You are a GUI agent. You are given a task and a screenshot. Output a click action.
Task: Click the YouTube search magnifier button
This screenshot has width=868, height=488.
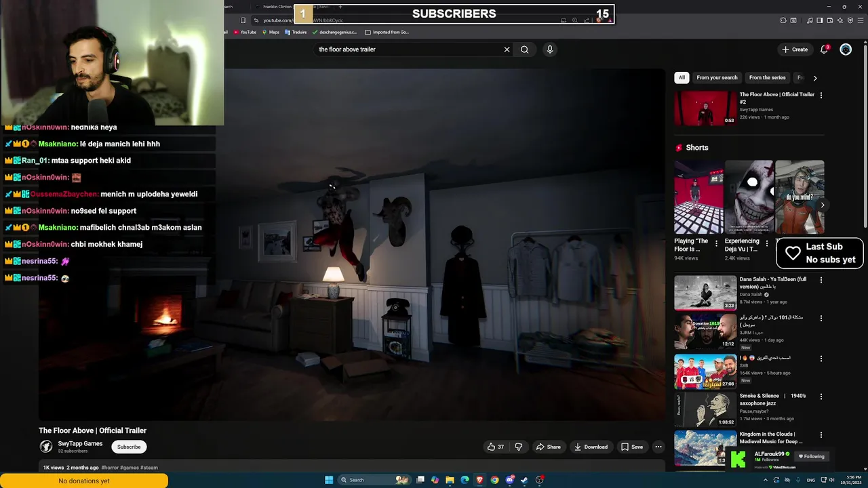pos(524,49)
